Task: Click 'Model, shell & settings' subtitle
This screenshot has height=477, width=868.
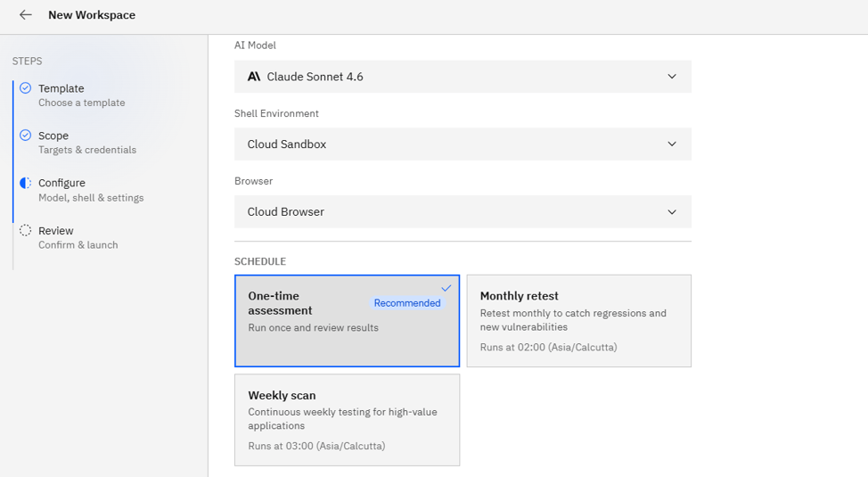Action: [91, 198]
